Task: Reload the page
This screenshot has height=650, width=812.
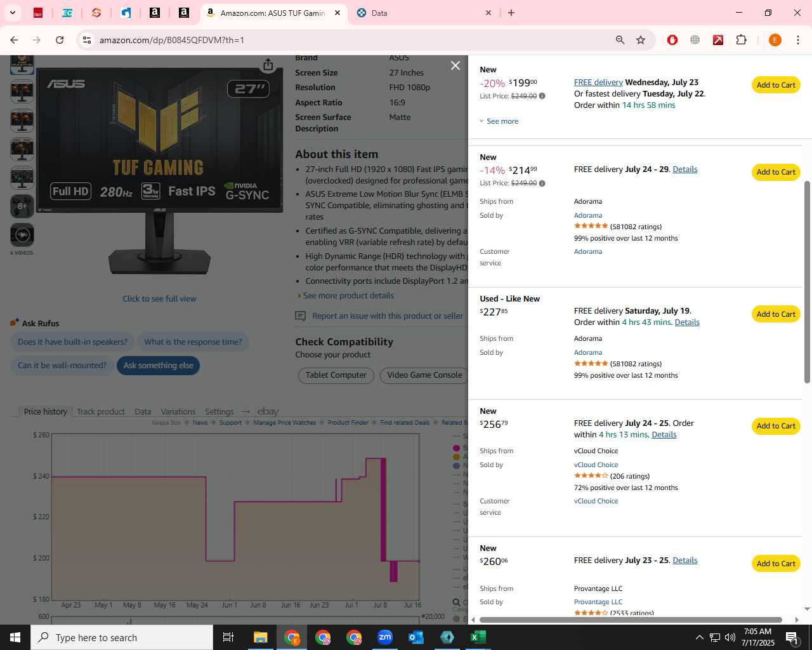Action: (60, 40)
